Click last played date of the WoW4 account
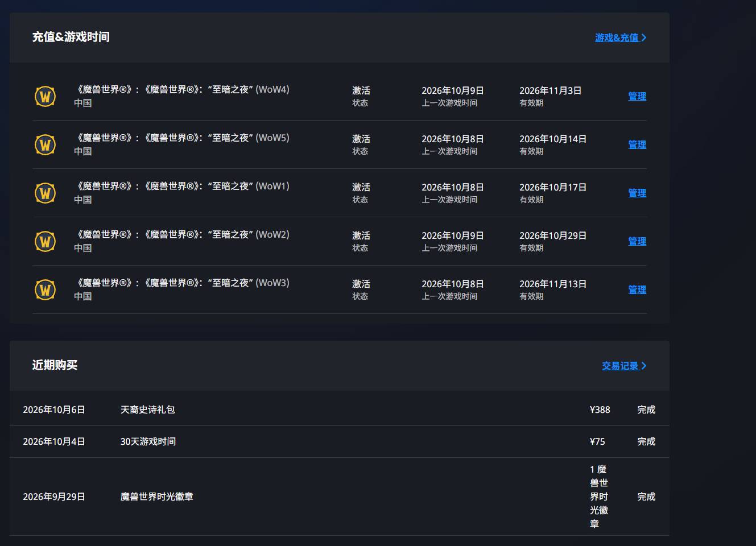Viewport: 756px width, 546px height. (453, 90)
